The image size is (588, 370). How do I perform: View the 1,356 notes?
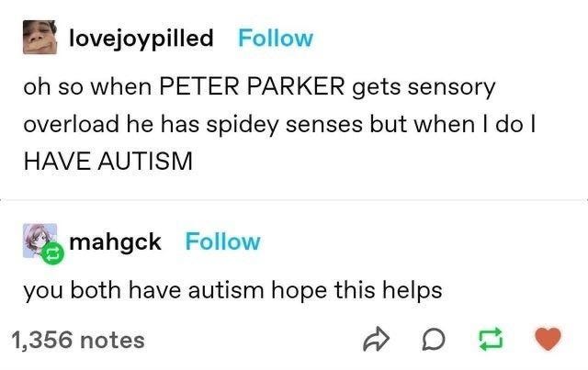pos(78,340)
